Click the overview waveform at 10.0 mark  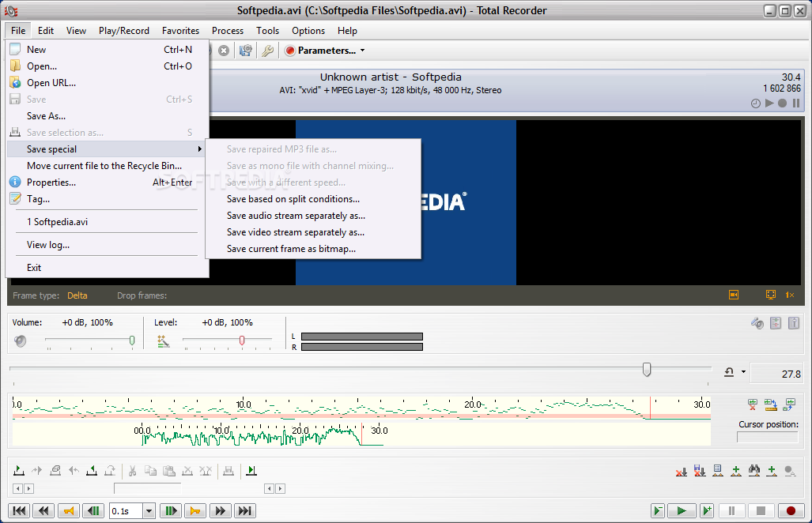(x=221, y=431)
